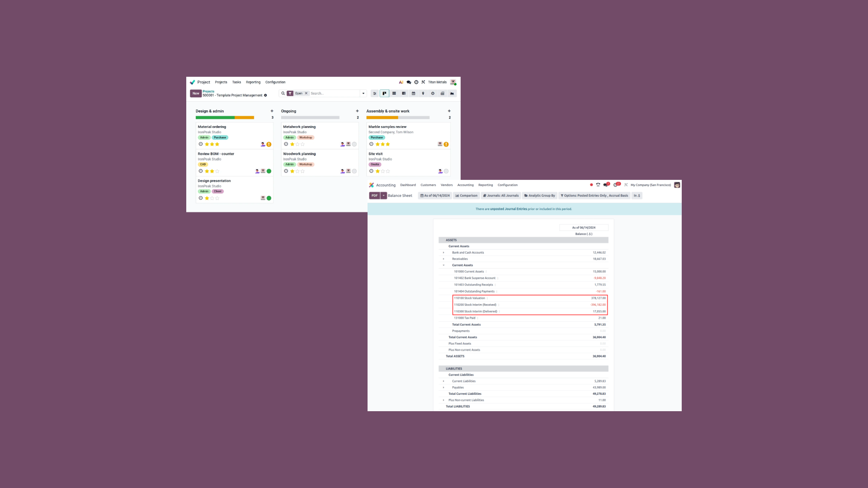Switch to calendar view in Project toolbar
The image size is (868, 488).
pyautogui.click(x=413, y=94)
